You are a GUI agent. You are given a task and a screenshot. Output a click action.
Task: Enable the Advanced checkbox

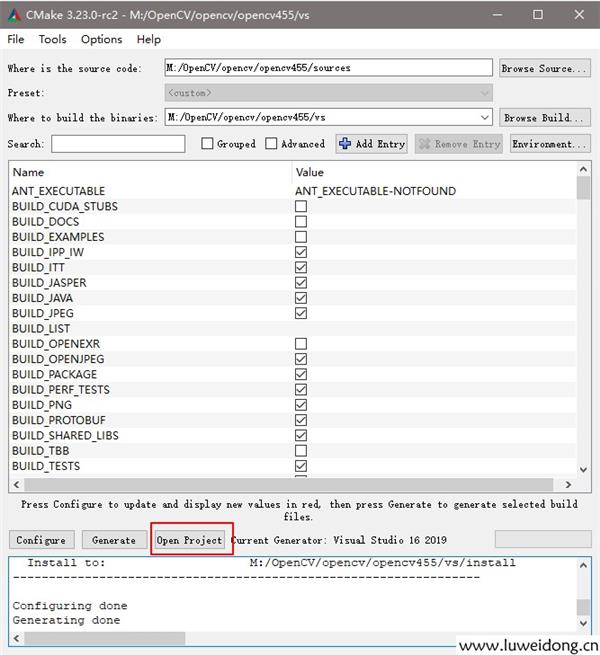coord(271,144)
